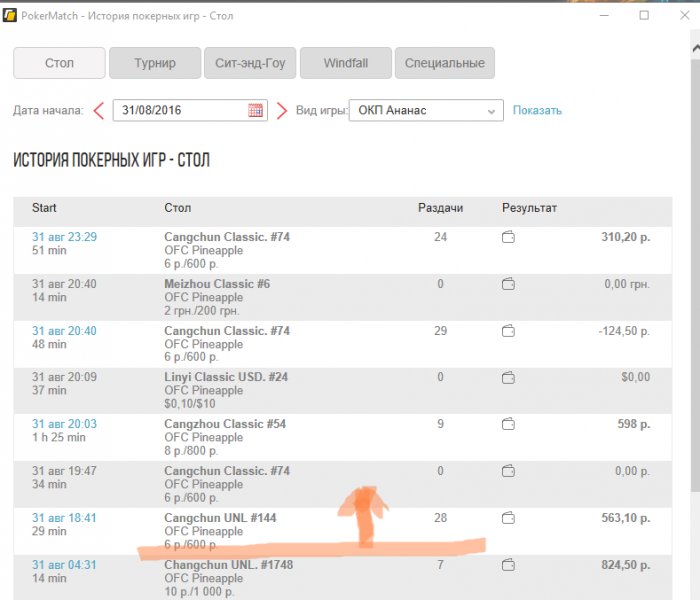Screen dimensions: 700x600
Task: Select result 310,20 р.
Action: click(625, 237)
